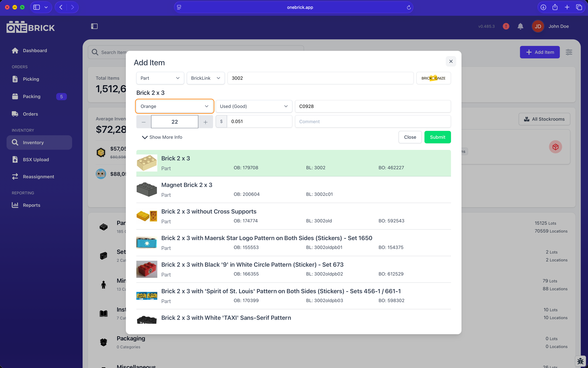
Task: Click the Safari page reload icon
Action: tap(409, 7)
